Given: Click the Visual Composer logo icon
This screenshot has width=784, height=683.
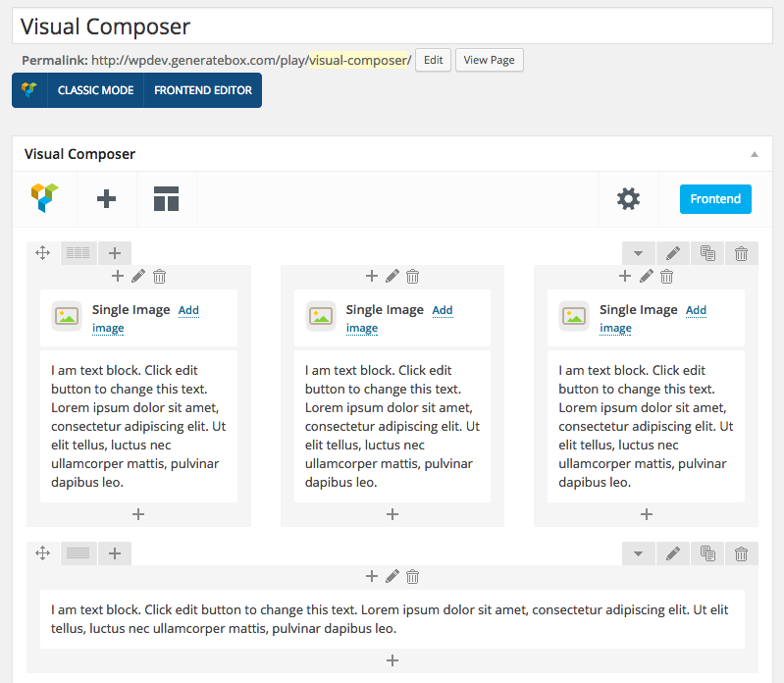Looking at the screenshot, I should pyautogui.click(x=45, y=198).
